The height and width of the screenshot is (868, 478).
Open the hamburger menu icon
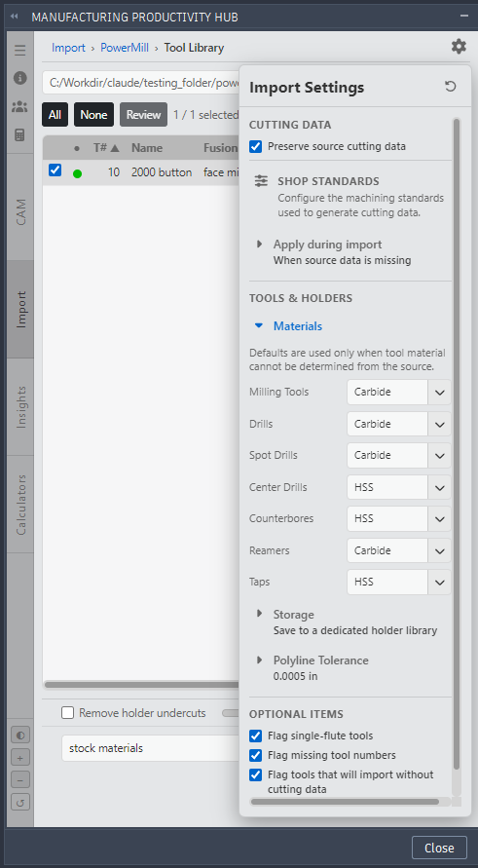[x=19, y=51]
